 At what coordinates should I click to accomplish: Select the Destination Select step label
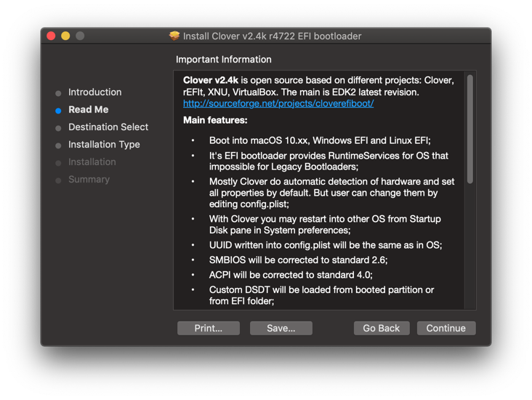108,127
